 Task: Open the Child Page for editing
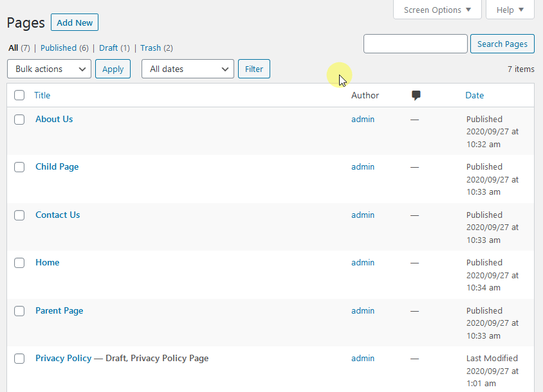click(x=57, y=166)
